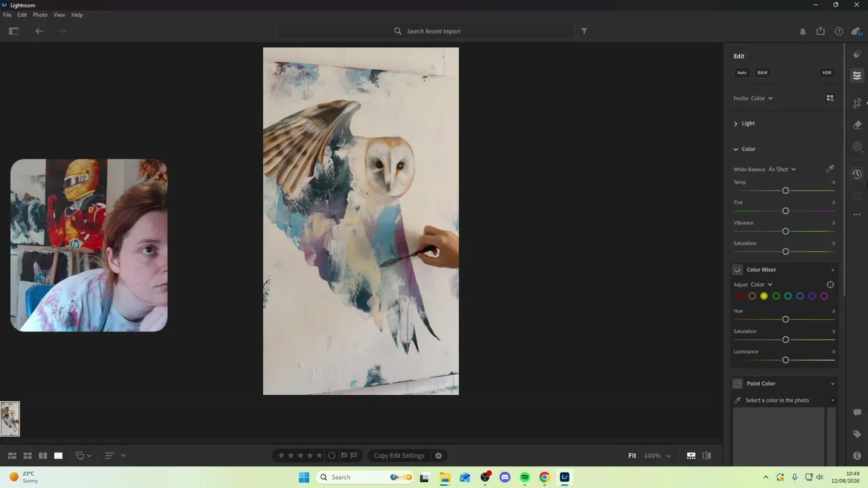Screen dimensions: 868x488
Task: Open the three-dot more options menu
Action: 857,215
